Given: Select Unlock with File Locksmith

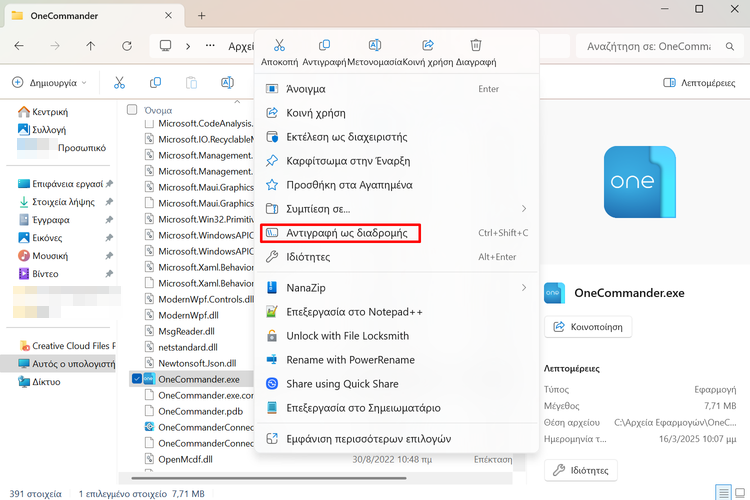Looking at the screenshot, I should pos(397,336).
